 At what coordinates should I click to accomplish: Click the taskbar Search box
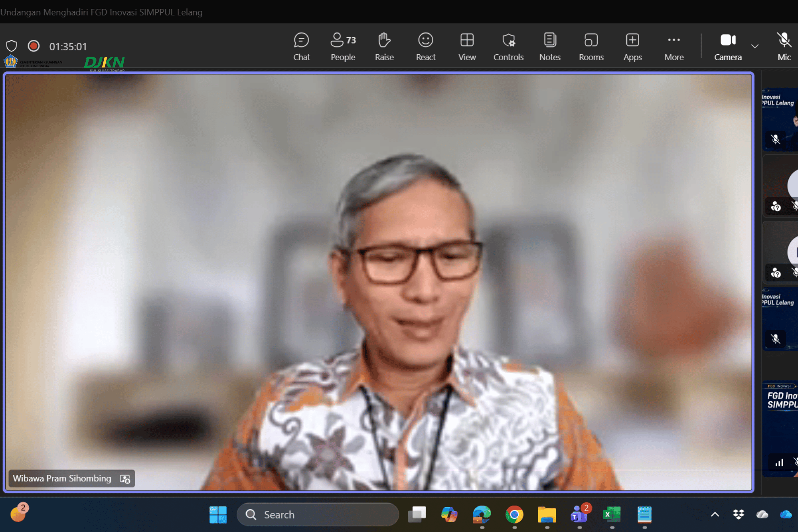318,514
